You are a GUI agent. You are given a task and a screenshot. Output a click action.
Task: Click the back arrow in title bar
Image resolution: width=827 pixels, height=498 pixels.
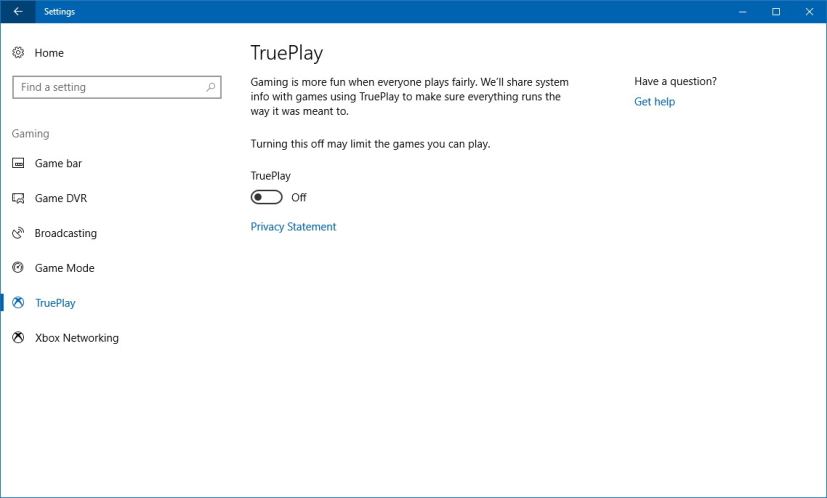(x=18, y=12)
